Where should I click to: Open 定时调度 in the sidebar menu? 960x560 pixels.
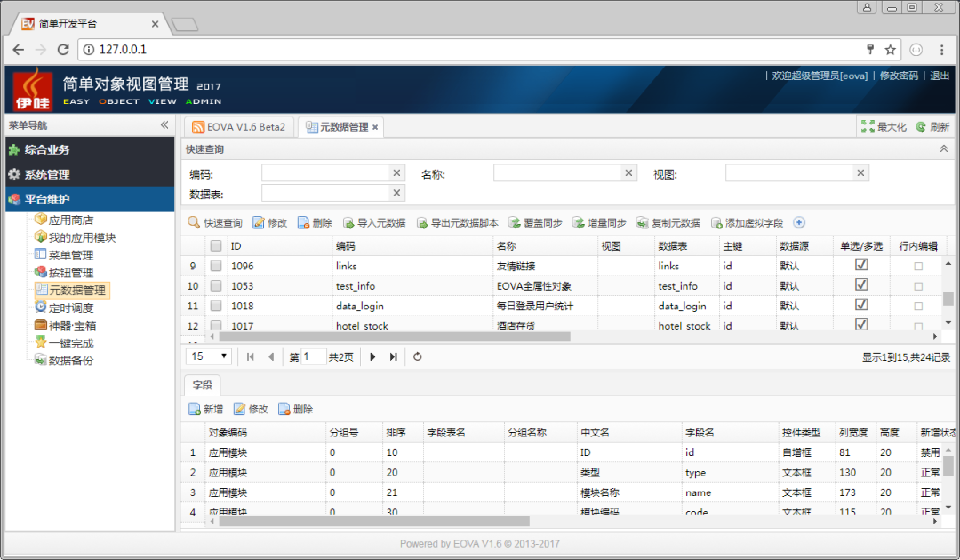tap(70, 308)
